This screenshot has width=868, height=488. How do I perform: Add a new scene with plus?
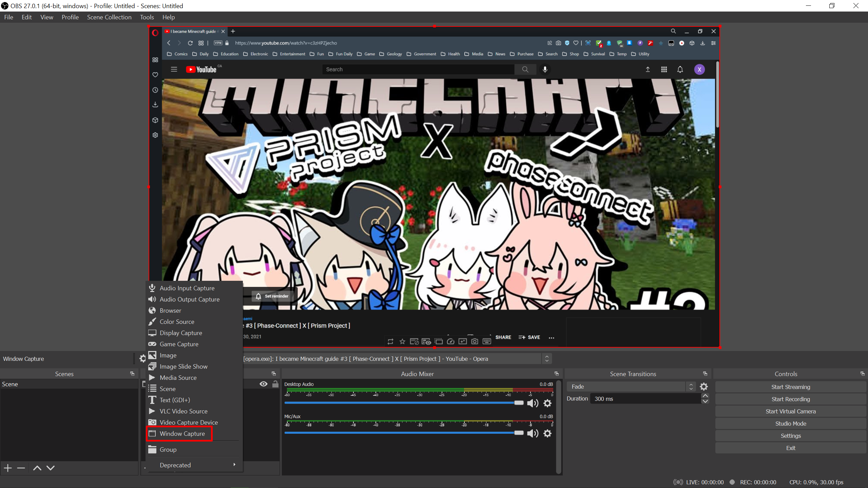[x=8, y=468]
